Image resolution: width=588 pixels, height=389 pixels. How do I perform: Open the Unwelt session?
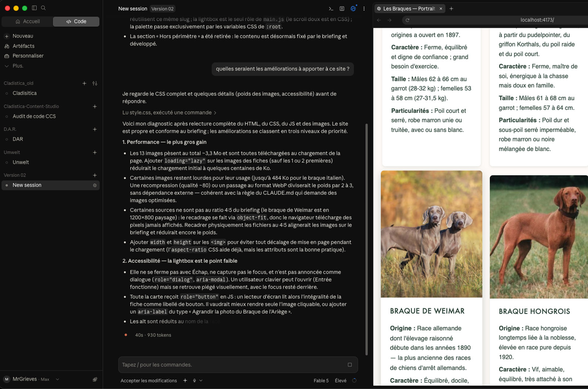click(21, 162)
